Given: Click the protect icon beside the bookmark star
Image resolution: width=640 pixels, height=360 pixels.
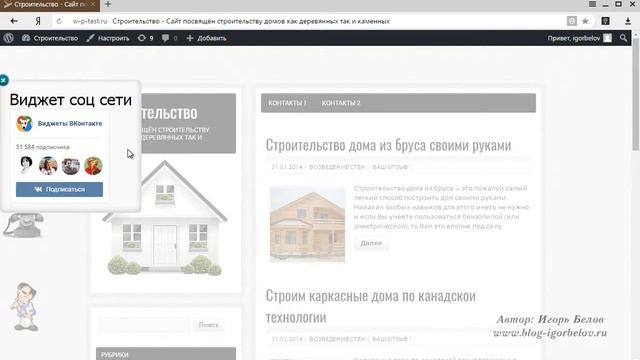Looking at the screenshot, I should point(572,21).
